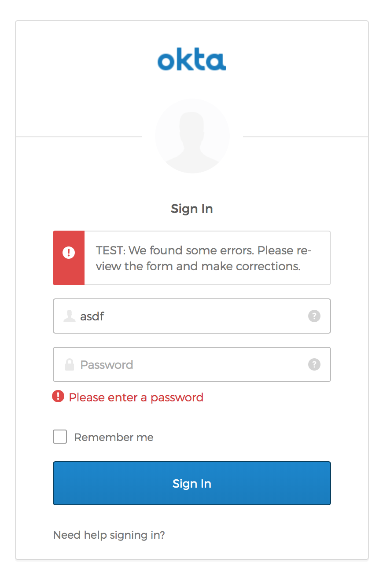Click the user avatar silhouette image
Screen dimensions: 383x588
[x=192, y=136]
